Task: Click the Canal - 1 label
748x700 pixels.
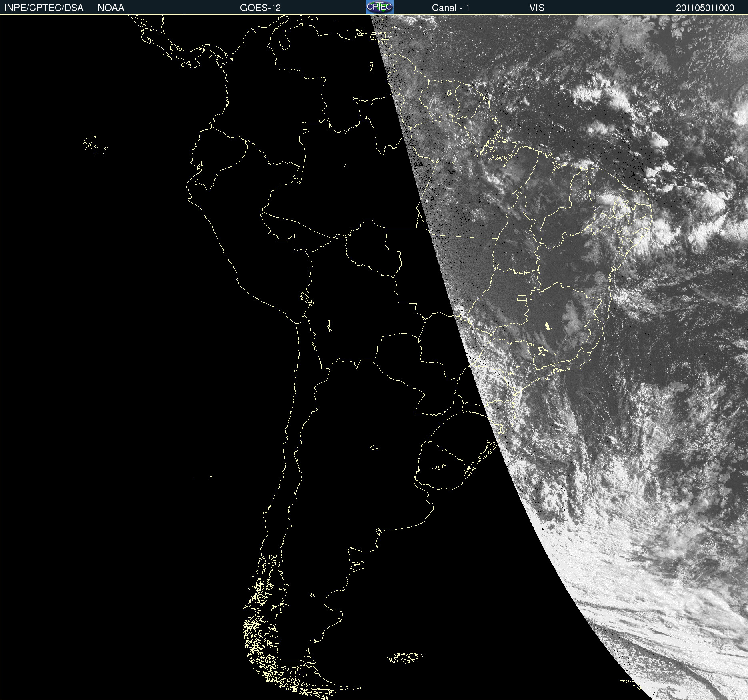Action: pos(451,8)
